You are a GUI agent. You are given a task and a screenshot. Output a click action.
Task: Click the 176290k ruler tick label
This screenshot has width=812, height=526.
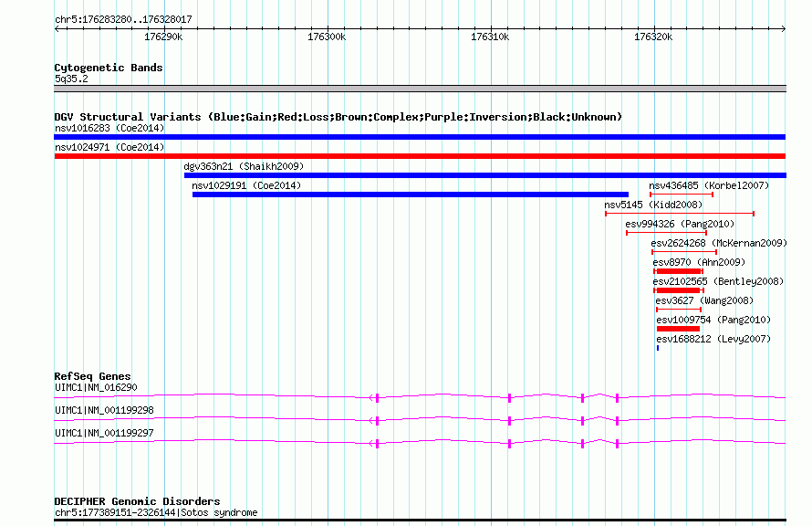point(163,37)
